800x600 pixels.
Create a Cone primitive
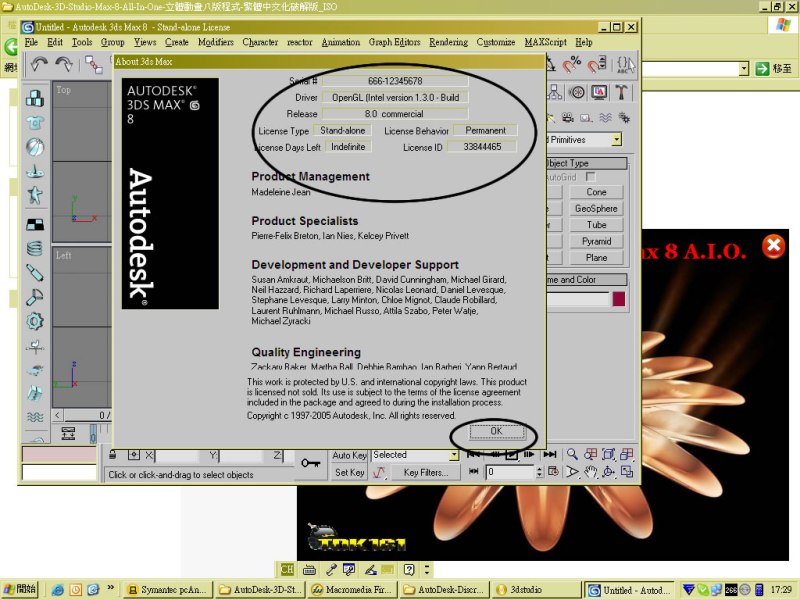[x=596, y=192]
